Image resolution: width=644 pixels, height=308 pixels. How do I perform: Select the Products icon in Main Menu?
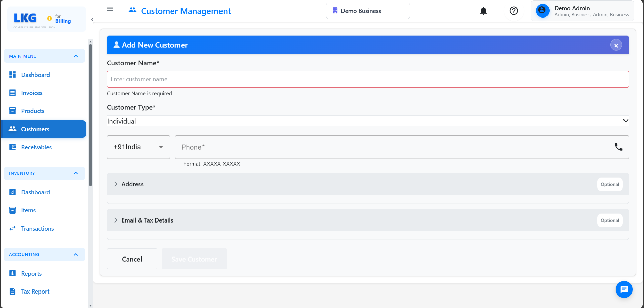point(12,111)
